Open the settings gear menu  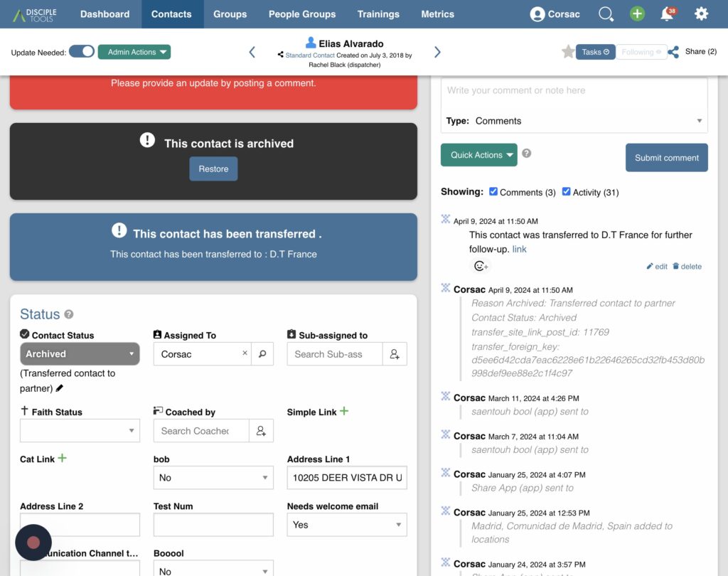pos(701,14)
